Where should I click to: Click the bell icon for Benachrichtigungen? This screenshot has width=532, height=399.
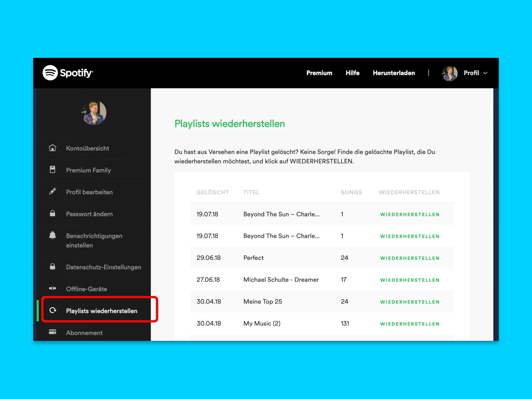[x=53, y=235]
